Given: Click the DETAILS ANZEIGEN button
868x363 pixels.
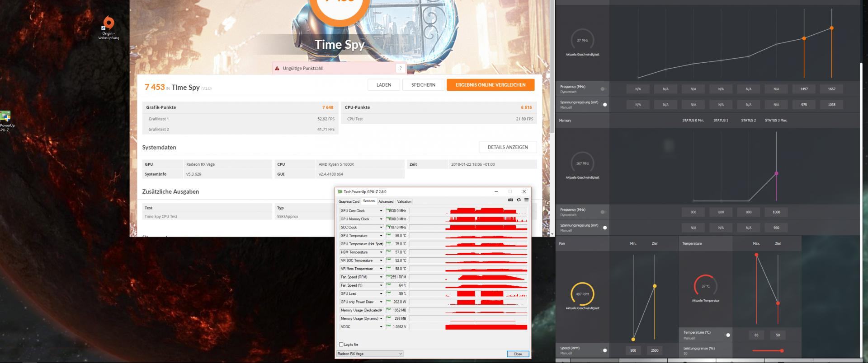Looking at the screenshot, I should 508,147.
